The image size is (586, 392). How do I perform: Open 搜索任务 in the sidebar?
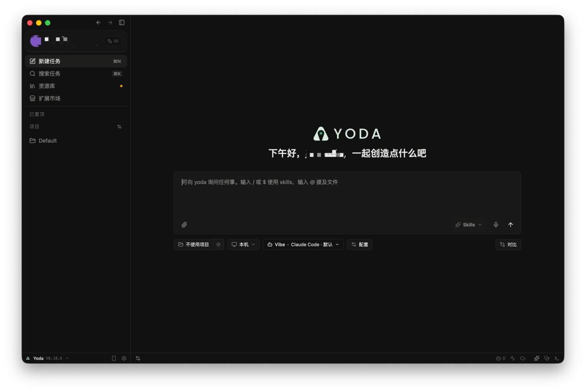pos(76,74)
